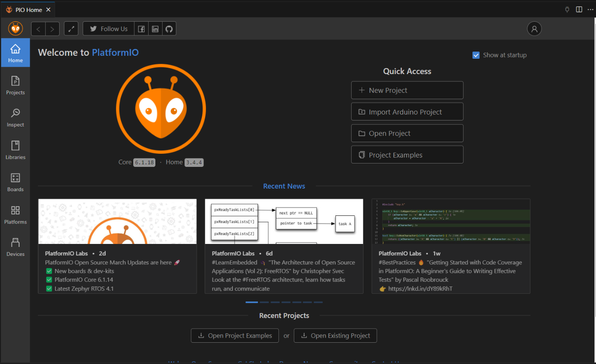Open the FreeRTOS task list diagram thumbnail
Image resolution: width=596 pixels, height=364 pixels.
pyautogui.click(x=284, y=221)
